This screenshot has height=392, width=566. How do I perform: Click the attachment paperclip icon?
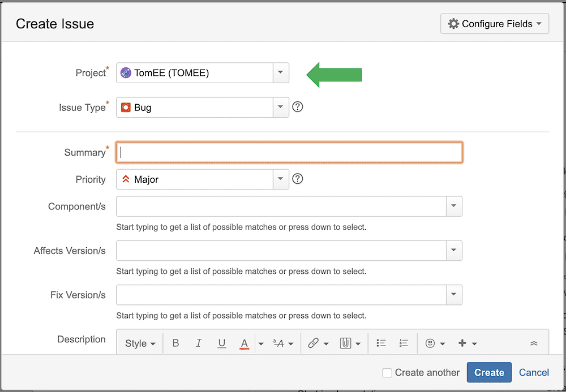[x=345, y=343]
